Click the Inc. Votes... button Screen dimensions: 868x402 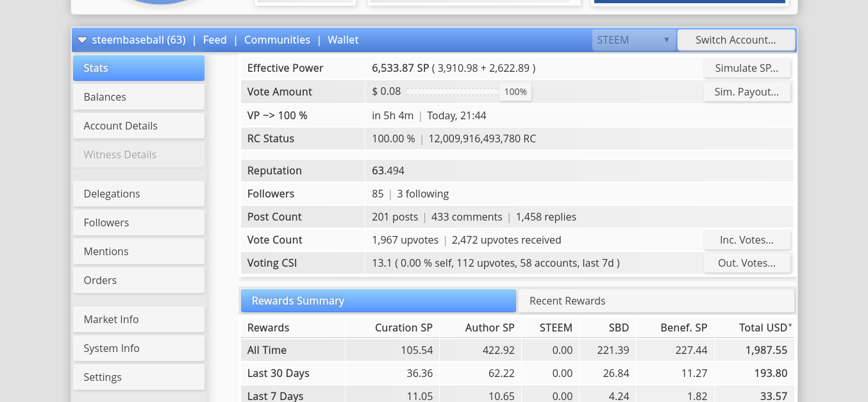point(747,240)
